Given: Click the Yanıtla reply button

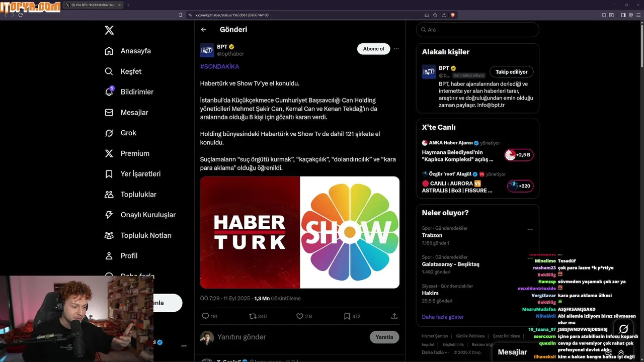Looking at the screenshot, I should [384, 337].
